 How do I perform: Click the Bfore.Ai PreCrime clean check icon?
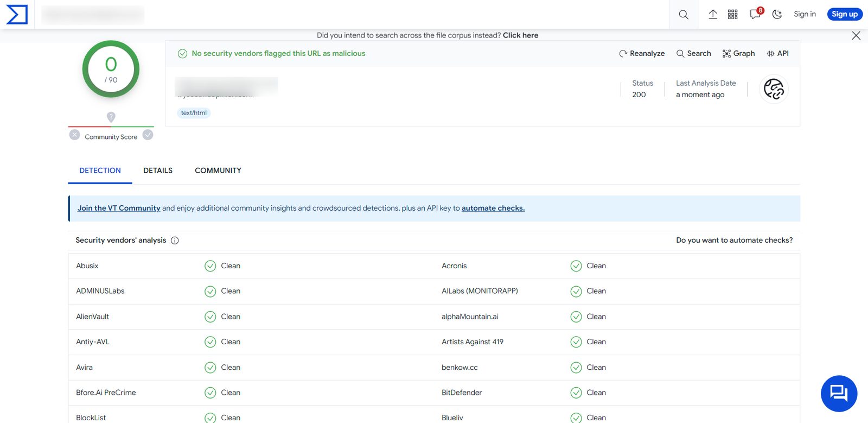[x=210, y=393]
